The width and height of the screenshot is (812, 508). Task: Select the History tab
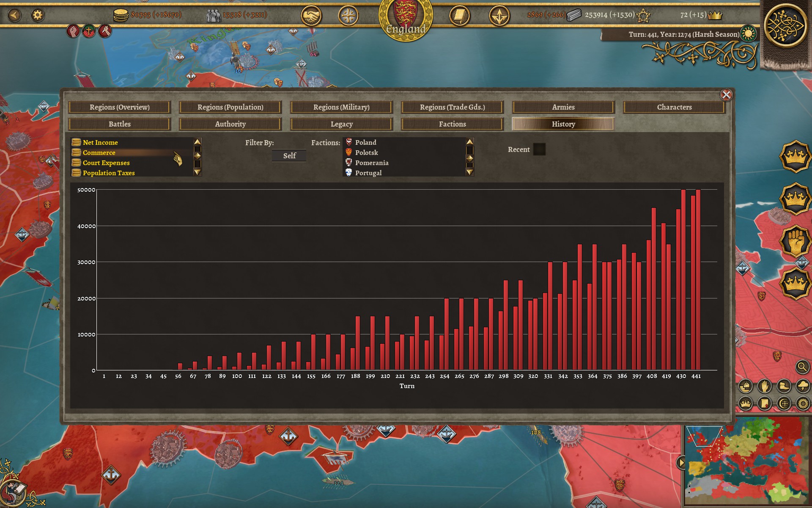[563, 124]
